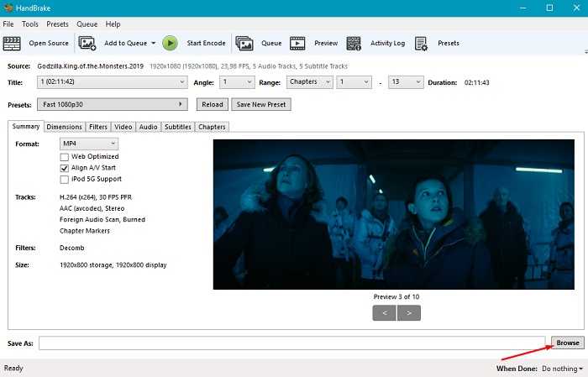Switch to the Chapters tab
The height and width of the screenshot is (377, 588).
tap(212, 127)
